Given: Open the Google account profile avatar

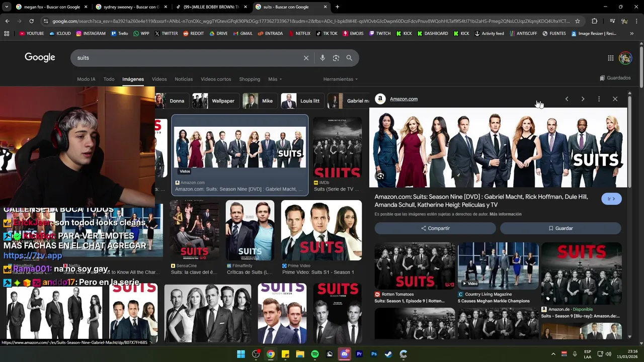Looking at the screenshot, I should (x=625, y=58).
